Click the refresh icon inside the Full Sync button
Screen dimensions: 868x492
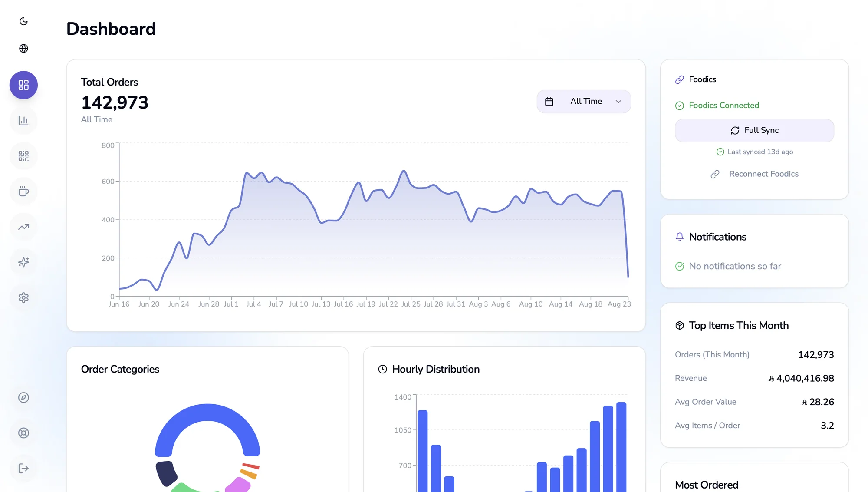[x=735, y=130]
